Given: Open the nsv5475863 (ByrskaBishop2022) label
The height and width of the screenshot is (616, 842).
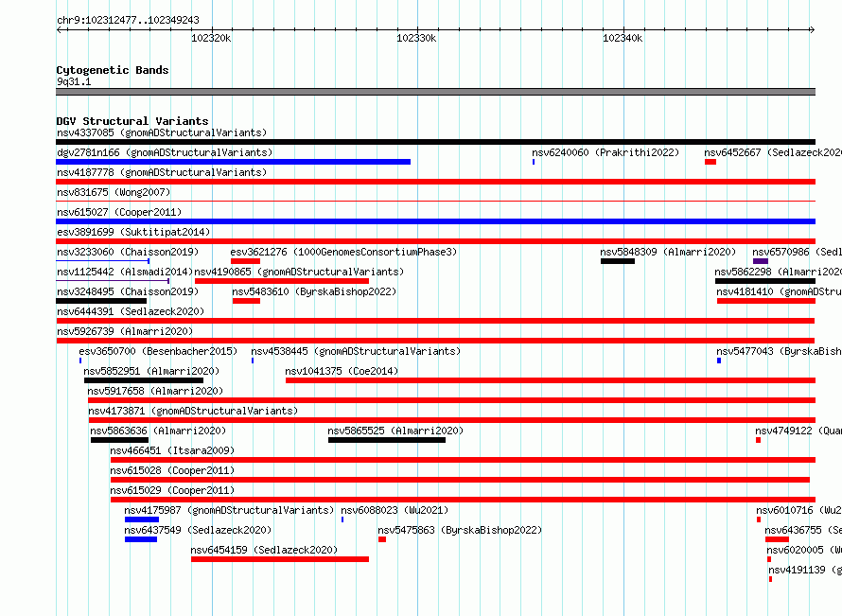Looking at the screenshot, I should point(460,530).
